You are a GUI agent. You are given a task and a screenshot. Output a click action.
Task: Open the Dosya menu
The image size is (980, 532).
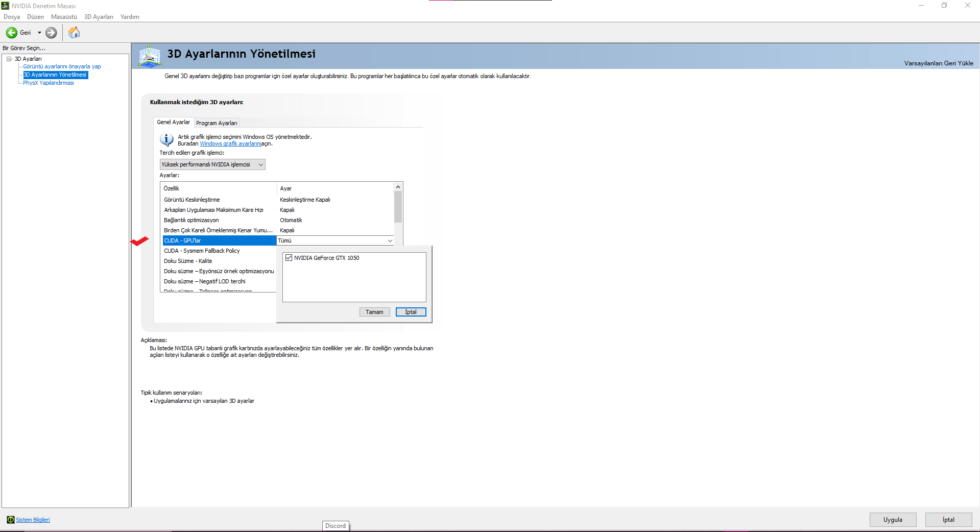12,17
